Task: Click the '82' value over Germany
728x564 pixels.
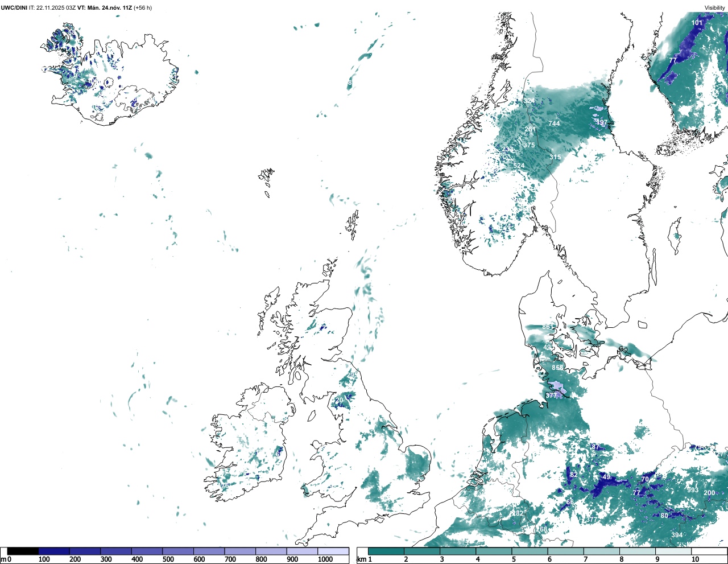Action: click(573, 475)
